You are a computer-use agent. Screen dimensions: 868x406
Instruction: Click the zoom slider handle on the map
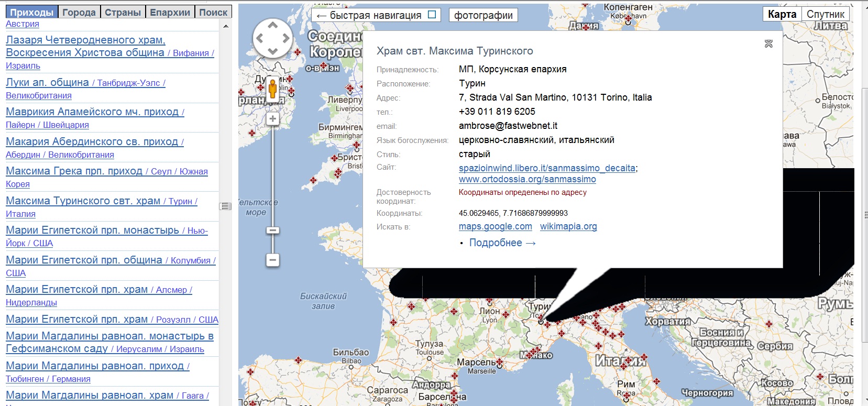pyautogui.click(x=272, y=230)
